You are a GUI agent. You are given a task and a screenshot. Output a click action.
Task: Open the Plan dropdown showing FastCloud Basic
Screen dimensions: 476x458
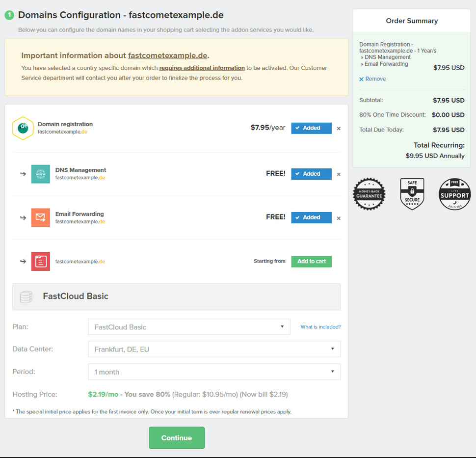189,327
